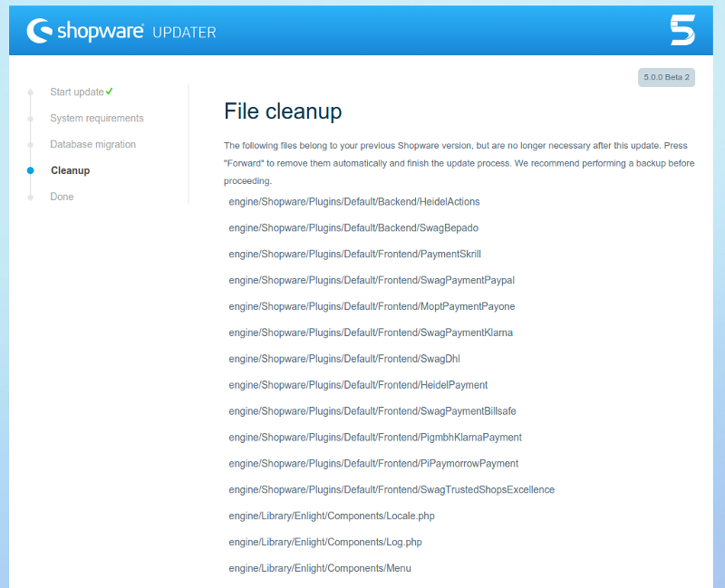Open the Start update sidebar step

click(76, 92)
